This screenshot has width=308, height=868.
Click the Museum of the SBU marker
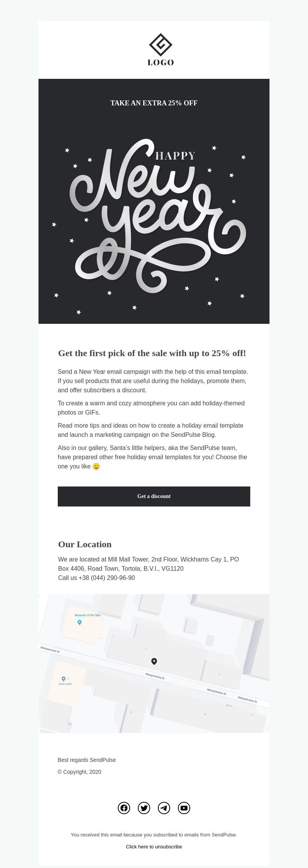tap(80, 622)
